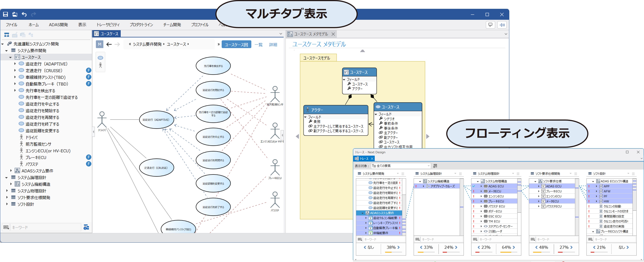Click the left triangle arrow of metamodel view
The width and height of the screenshot is (644, 262).
click(x=297, y=136)
